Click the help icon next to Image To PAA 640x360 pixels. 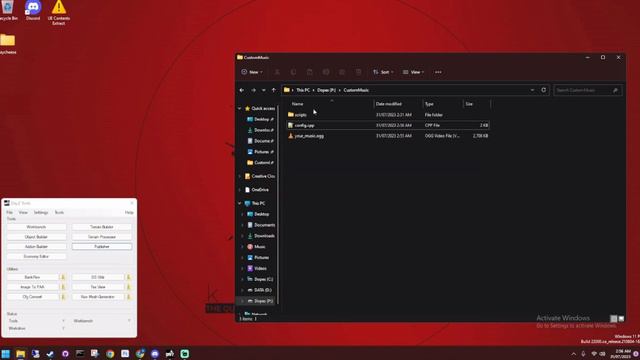(63, 287)
